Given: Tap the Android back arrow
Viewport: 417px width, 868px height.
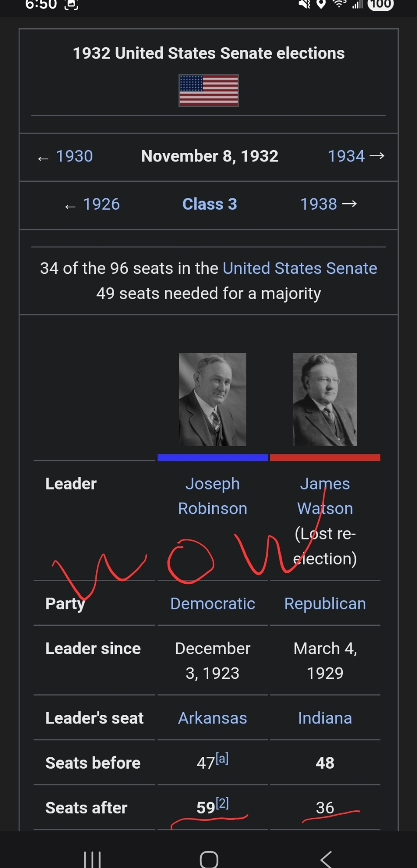Looking at the screenshot, I should coord(326,859).
